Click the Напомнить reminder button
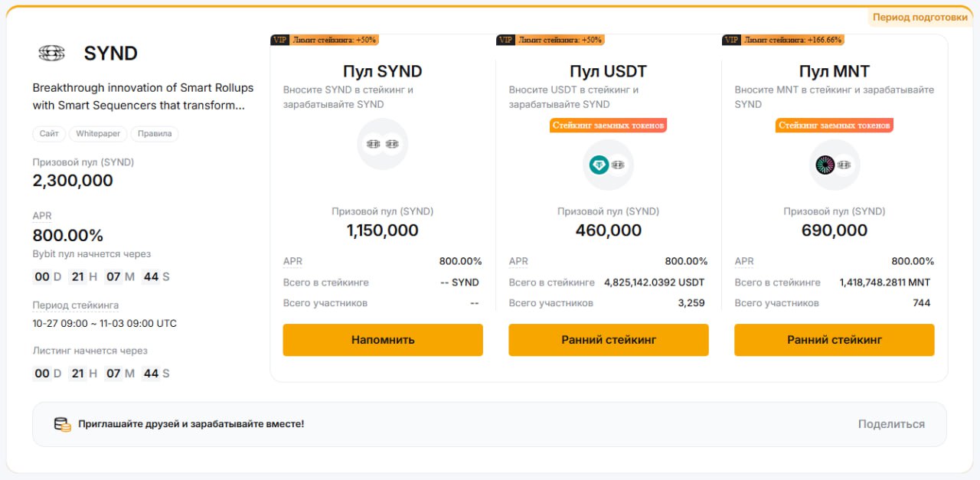 point(382,339)
